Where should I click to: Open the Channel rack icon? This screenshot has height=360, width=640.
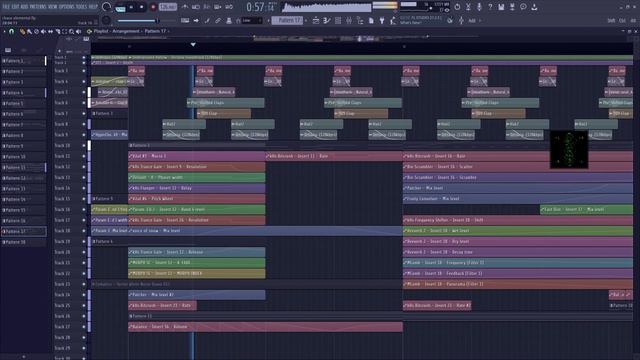pos(338,20)
